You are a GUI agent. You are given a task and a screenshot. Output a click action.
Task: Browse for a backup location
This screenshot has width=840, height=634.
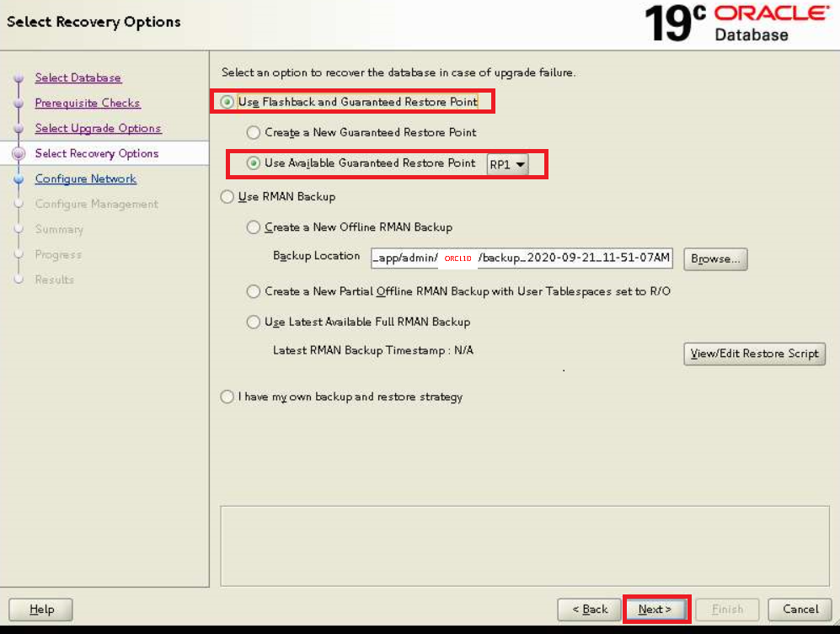pyautogui.click(x=714, y=258)
